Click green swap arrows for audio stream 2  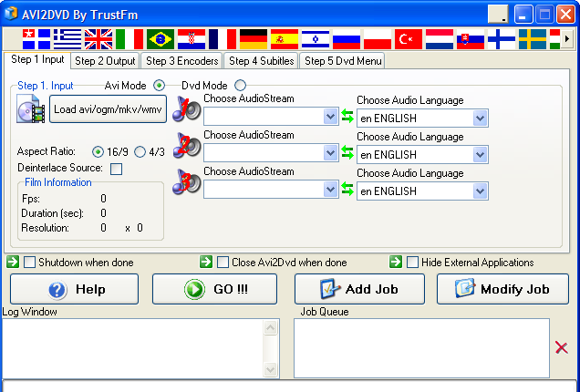347,152
